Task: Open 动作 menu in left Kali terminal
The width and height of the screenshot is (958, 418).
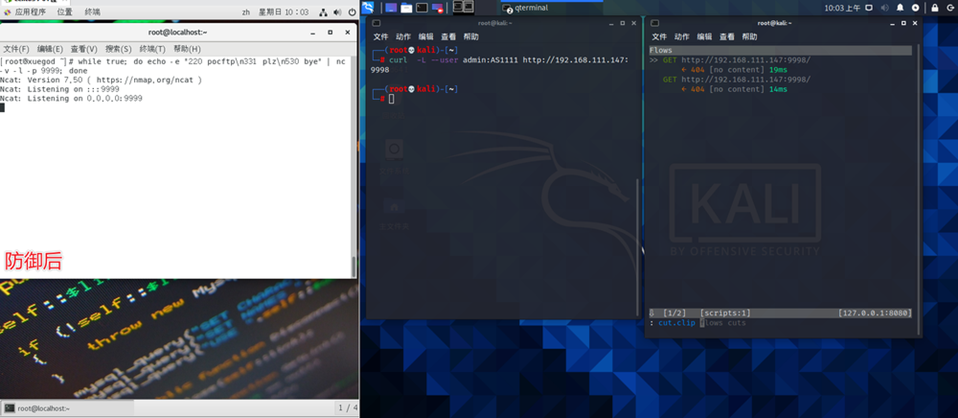Action: [403, 37]
